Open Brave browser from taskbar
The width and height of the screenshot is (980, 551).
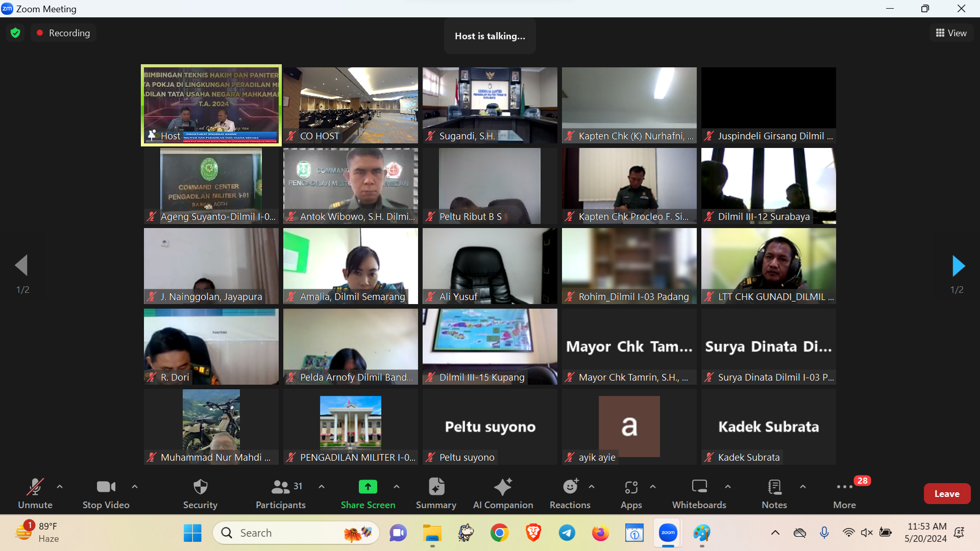pos(533,533)
